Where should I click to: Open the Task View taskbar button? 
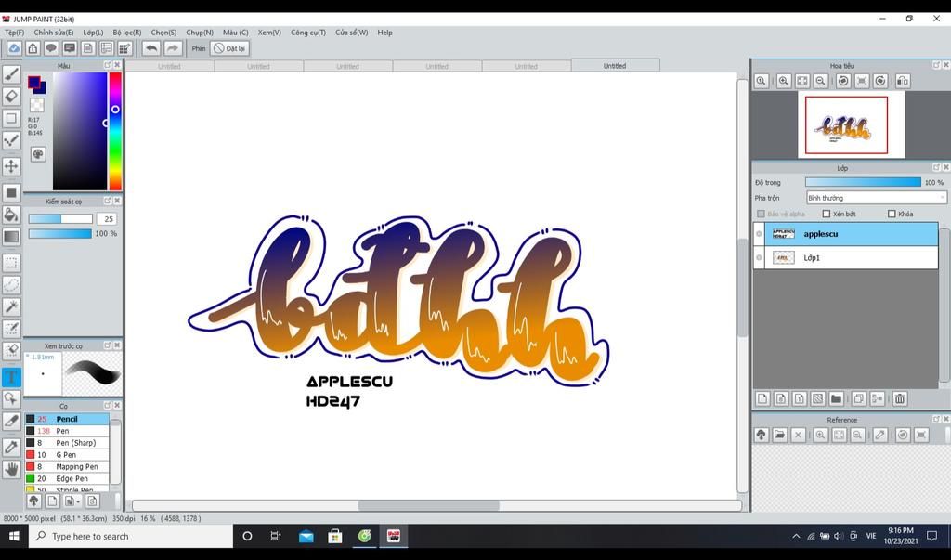276,536
